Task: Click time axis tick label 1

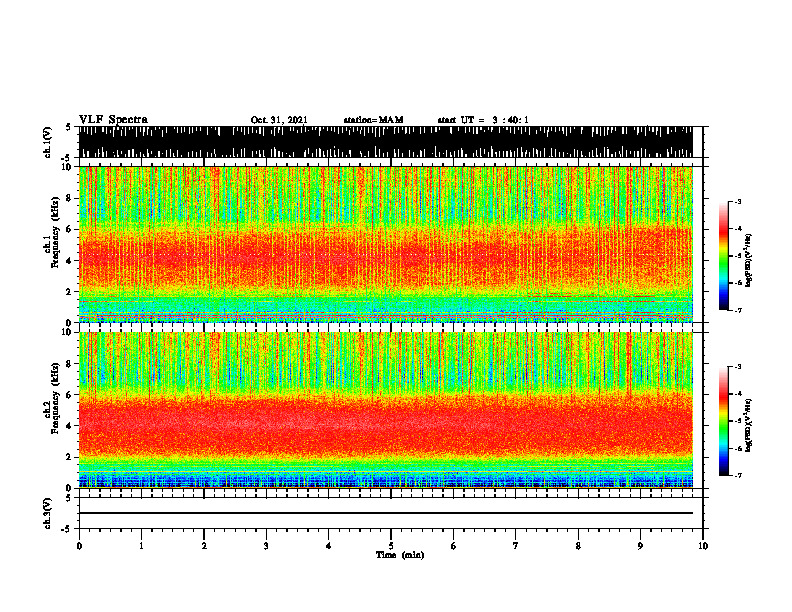Action: (141, 546)
